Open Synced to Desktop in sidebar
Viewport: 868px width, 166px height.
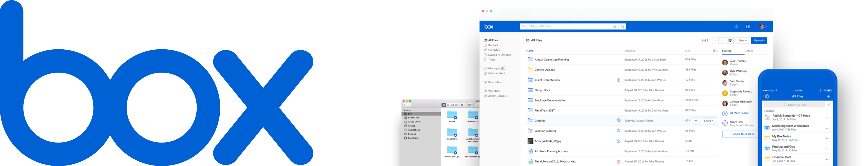click(499, 55)
